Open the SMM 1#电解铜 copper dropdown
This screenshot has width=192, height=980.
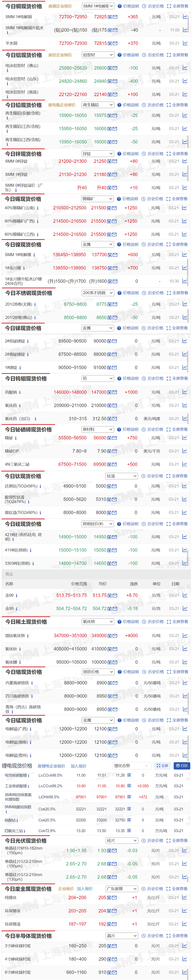pos(98,6)
